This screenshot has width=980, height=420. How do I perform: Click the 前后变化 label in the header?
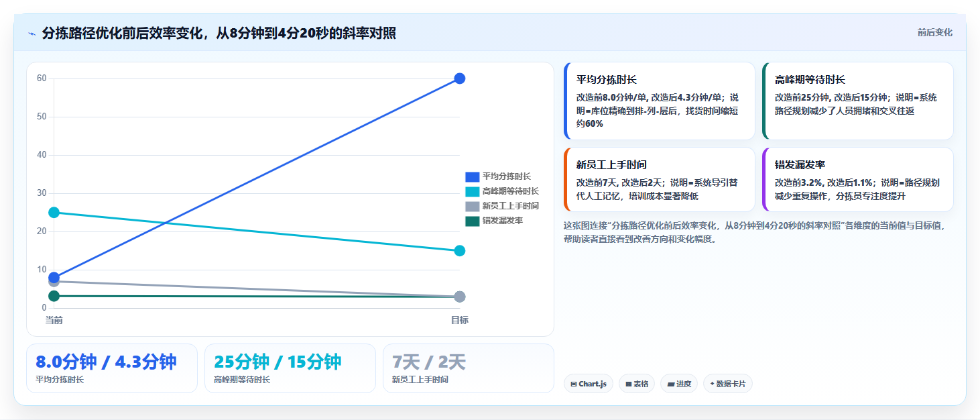934,33
